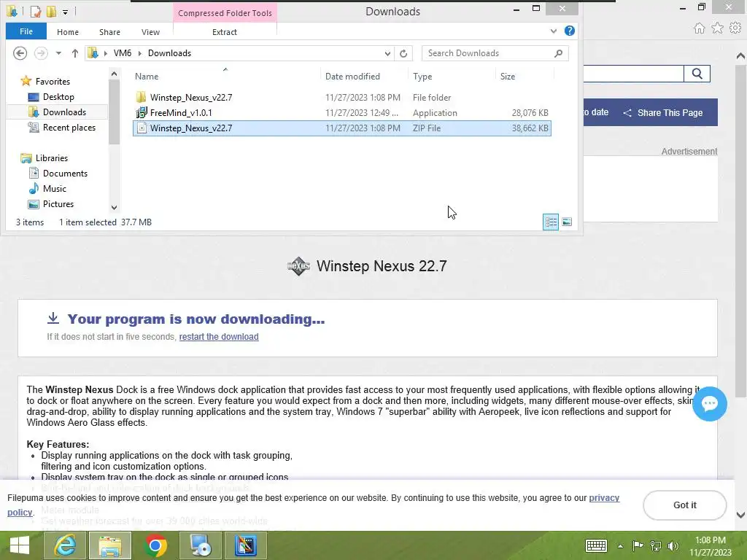Open privacy policy link in cookie banner
Screen dimensions: 747x560
604,497
